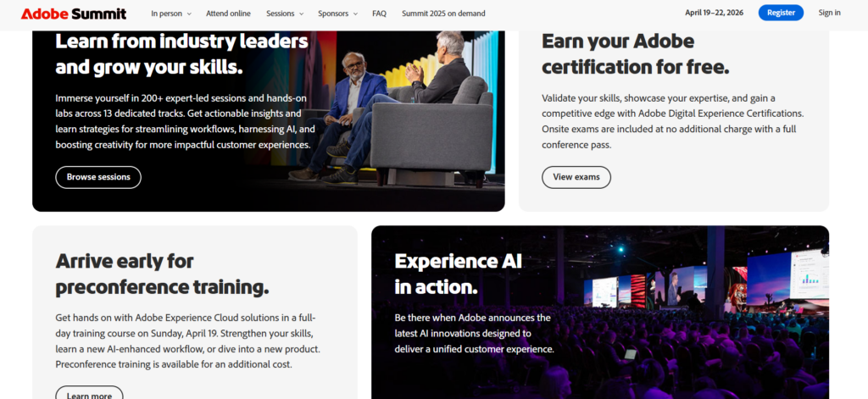Click the blue Register button
This screenshot has width=868, height=399.
click(781, 13)
